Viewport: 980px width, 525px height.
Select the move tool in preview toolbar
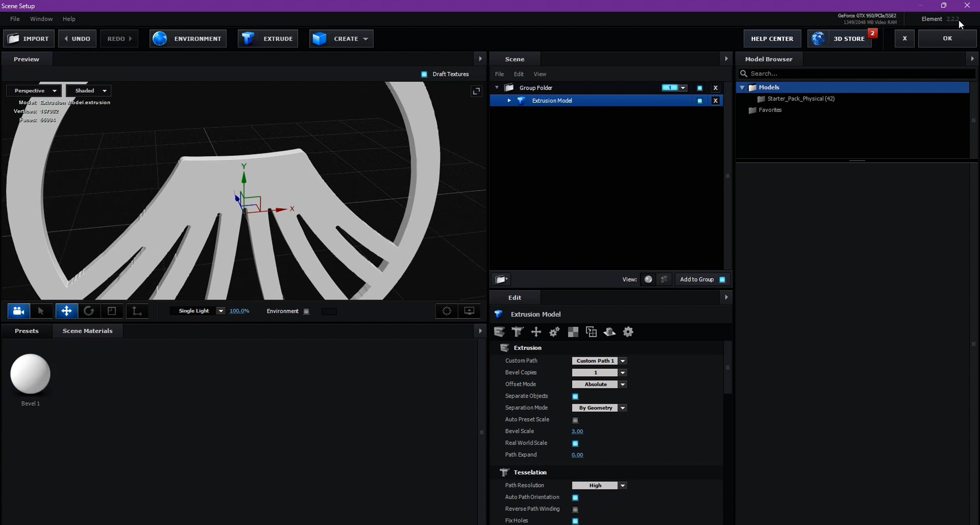(67, 311)
